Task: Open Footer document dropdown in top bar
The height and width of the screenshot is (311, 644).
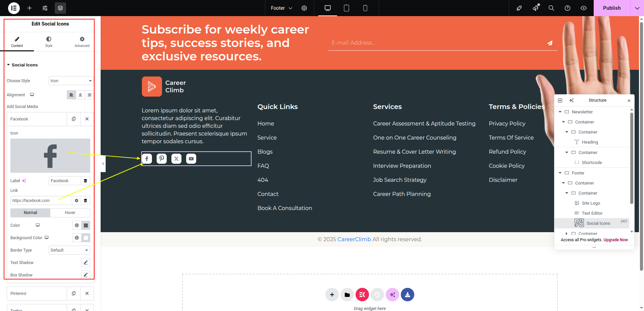Action: pyautogui.click(x=281, y=8)
